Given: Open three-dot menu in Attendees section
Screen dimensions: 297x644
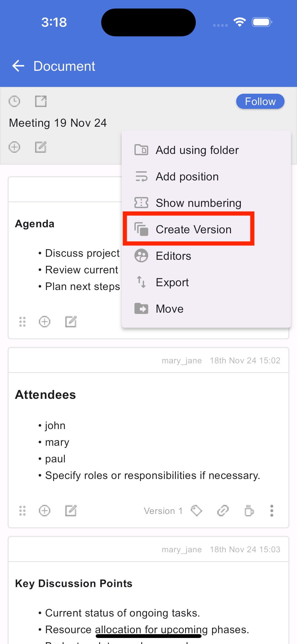Looking at the screenshot, I should tap(272, 511).
